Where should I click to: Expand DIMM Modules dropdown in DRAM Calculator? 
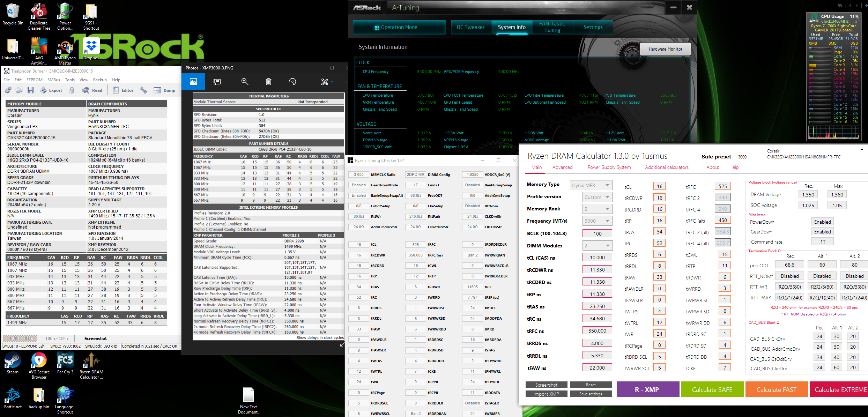598,246
